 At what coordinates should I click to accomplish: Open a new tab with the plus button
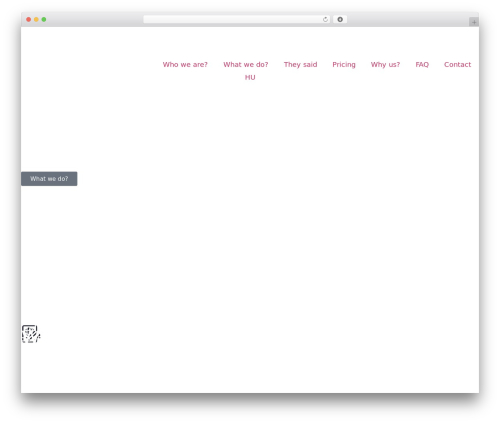[474, 22]
